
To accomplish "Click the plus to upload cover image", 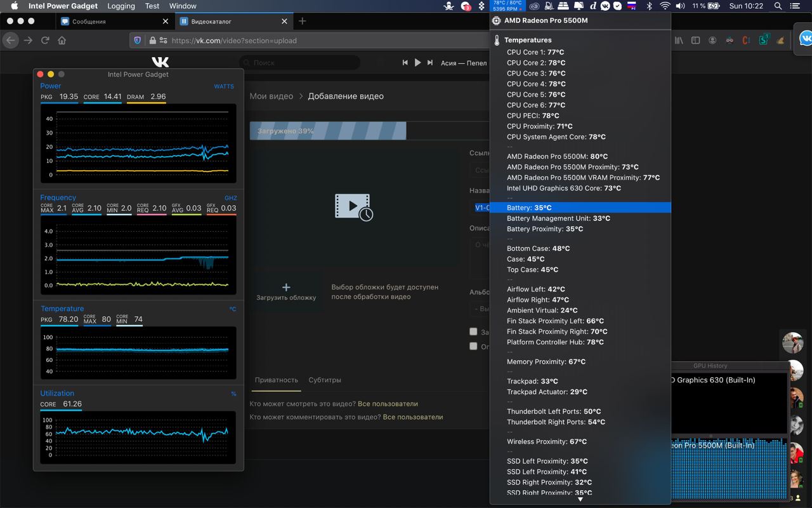I will (x=286, y=287).
